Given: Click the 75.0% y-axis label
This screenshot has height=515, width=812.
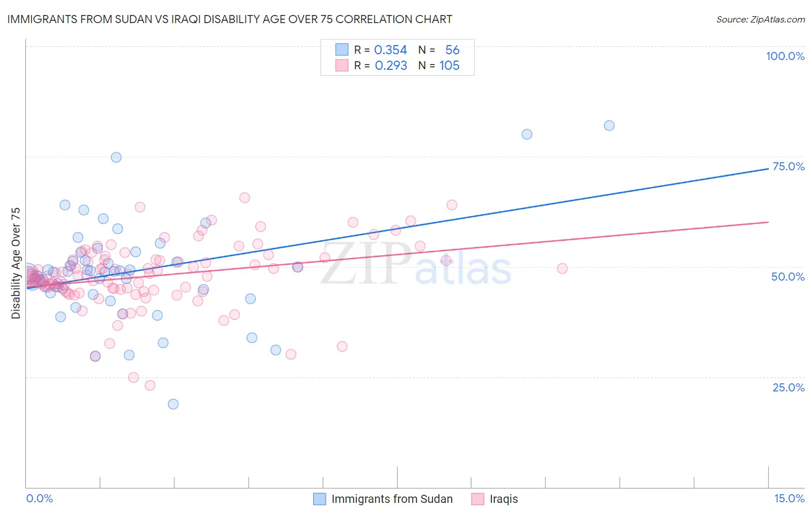Looking at the screenshot, I should point(788,166).
